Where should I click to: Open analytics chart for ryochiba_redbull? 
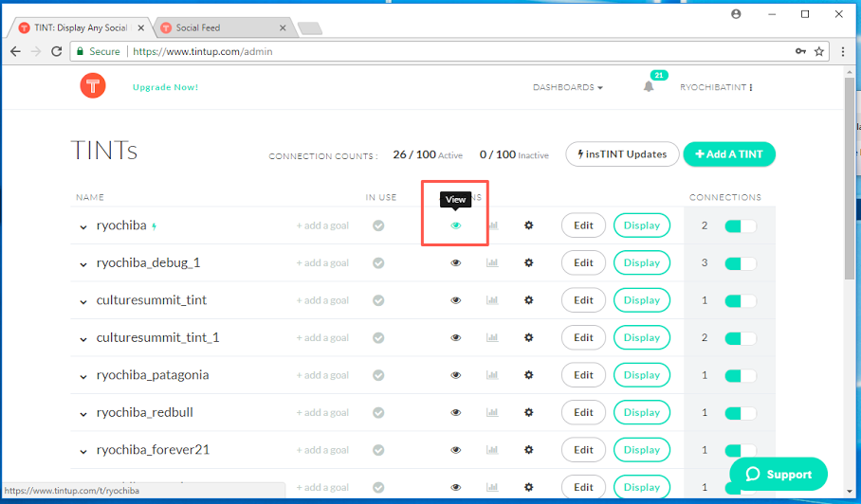[492, 412]
